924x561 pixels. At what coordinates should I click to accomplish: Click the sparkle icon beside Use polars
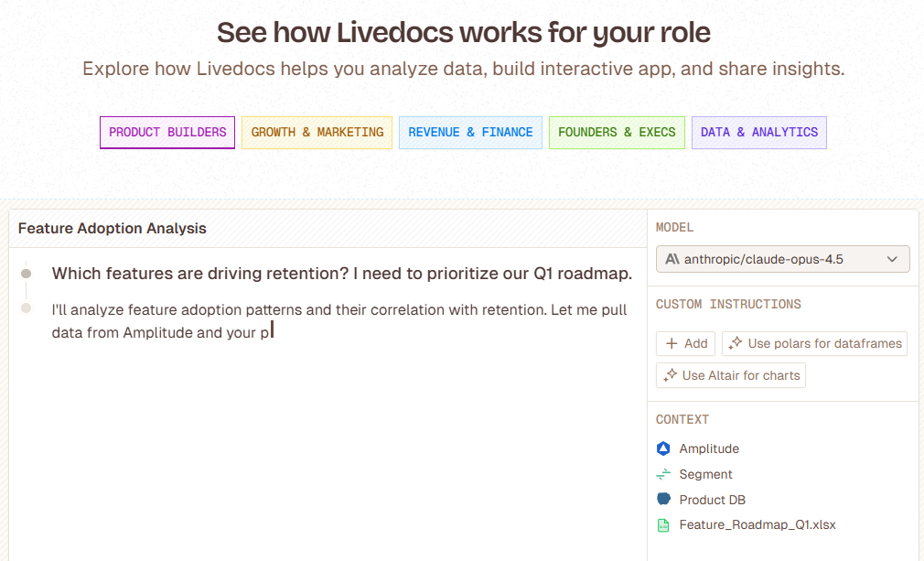(x=736, y=343)
